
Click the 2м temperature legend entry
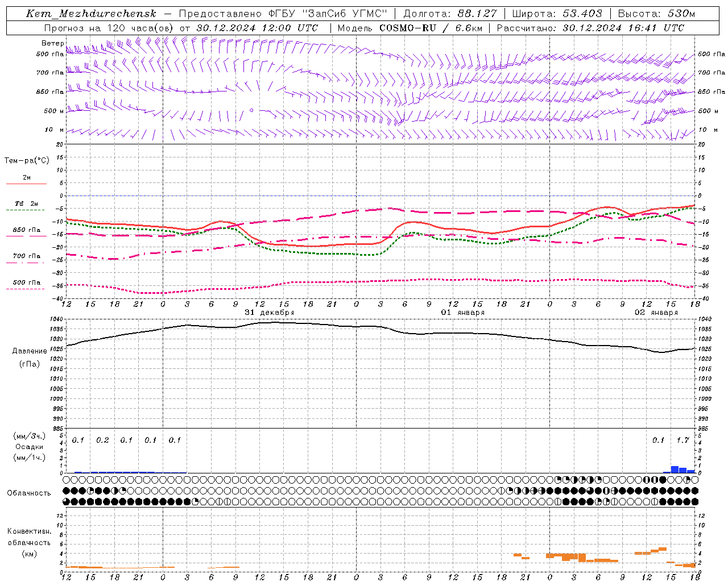(x=27, y=178)
